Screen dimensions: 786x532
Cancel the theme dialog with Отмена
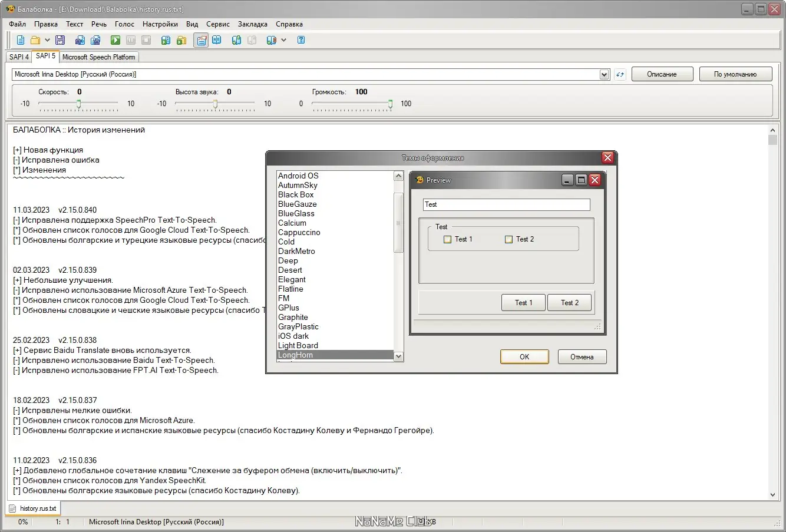[x=582, y=357]
